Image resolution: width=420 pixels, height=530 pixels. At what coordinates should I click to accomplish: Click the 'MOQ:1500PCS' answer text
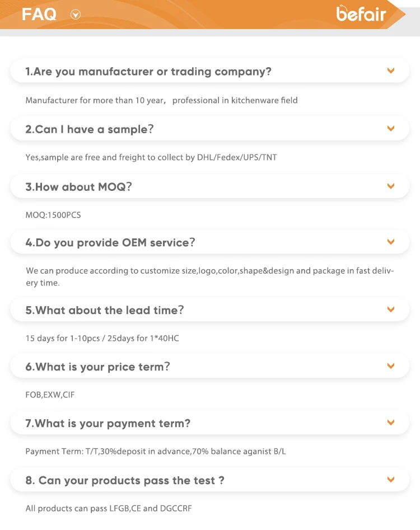click(x=53, y=215)
